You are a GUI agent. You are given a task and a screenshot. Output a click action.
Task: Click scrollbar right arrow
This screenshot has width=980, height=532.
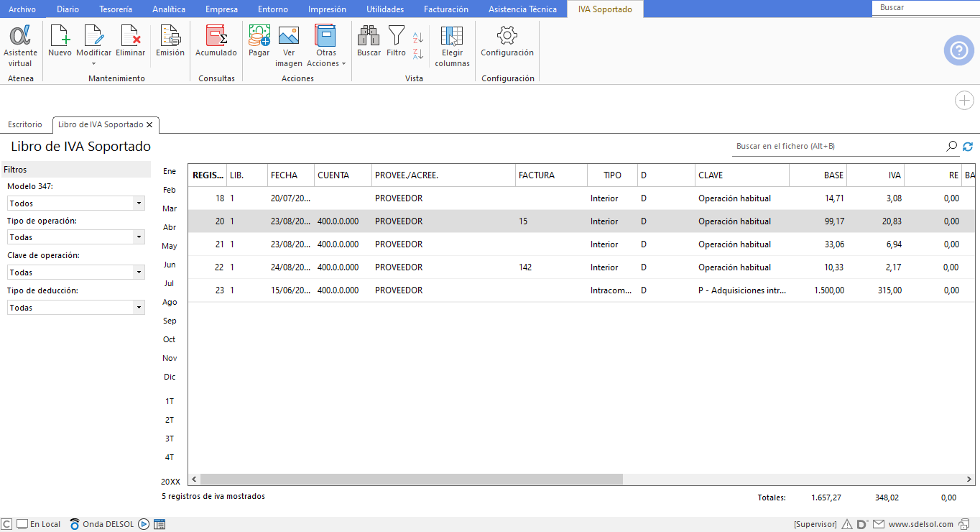969,480
